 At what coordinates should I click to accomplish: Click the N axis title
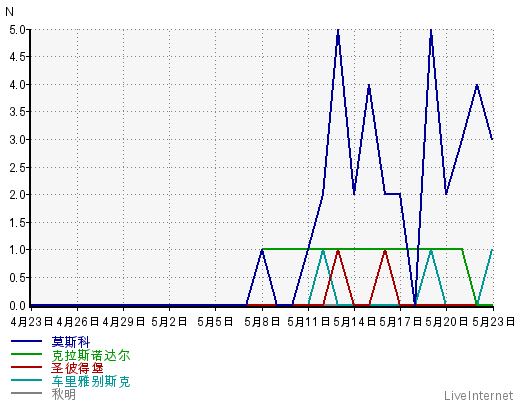pyautogui.click(x=9, y=12)
